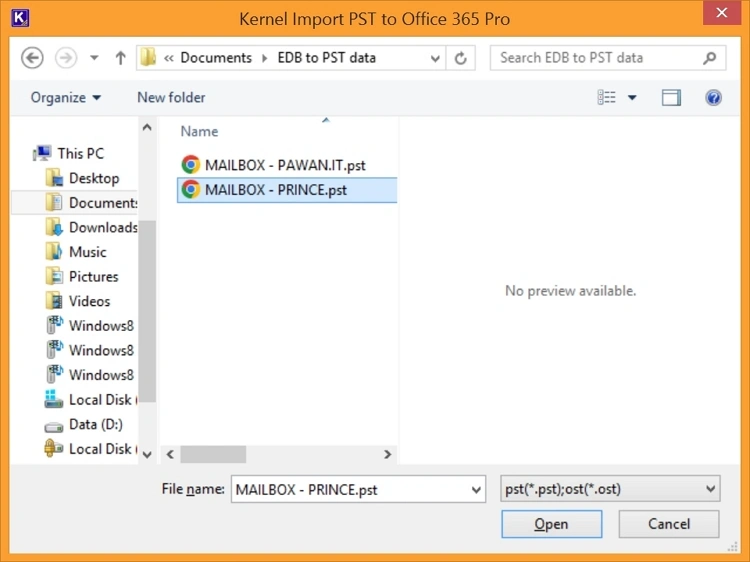Open Desktop in navigation pane
This screenshot has width=750, height=562.
(x=94, y=178)
